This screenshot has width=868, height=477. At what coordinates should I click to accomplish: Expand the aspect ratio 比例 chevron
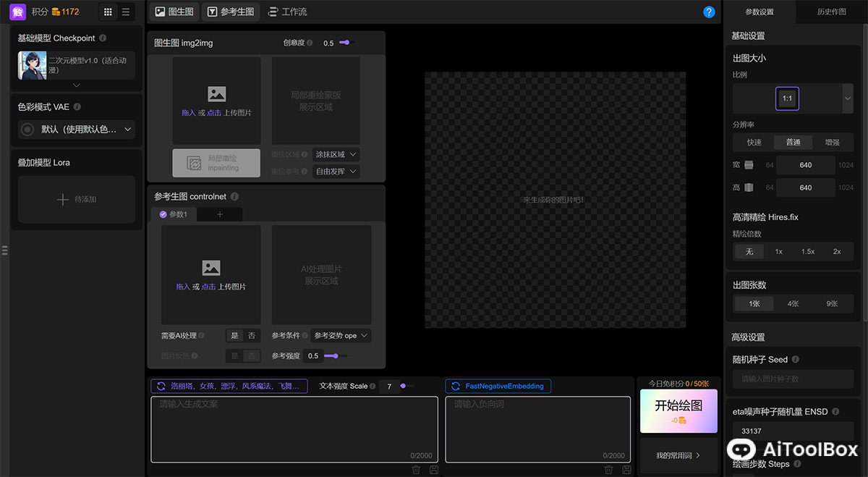(847, 98)
